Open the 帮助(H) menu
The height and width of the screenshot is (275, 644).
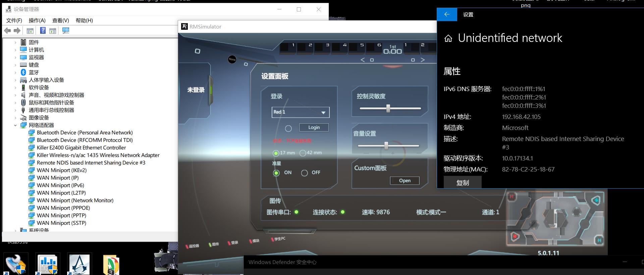pos(84,20)
